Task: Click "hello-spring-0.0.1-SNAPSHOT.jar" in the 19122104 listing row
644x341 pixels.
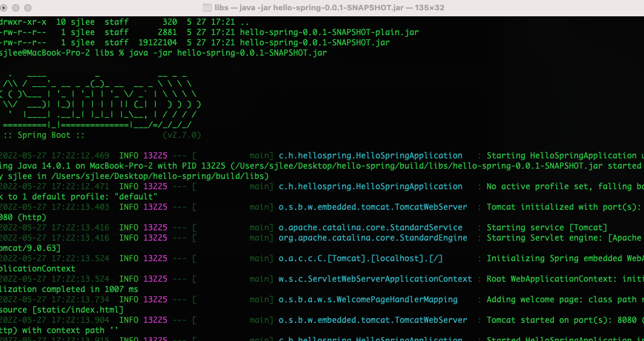Action: click(315, 42)
